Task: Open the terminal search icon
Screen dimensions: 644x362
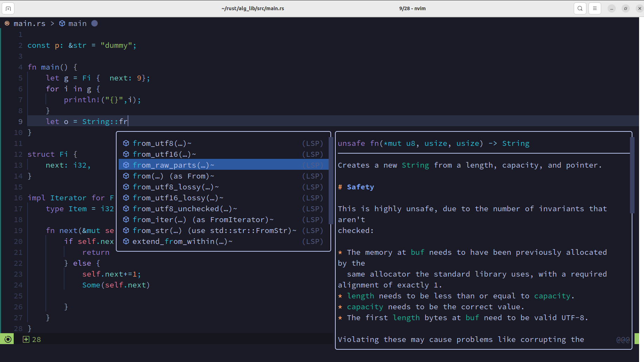Action: (580, 8)
